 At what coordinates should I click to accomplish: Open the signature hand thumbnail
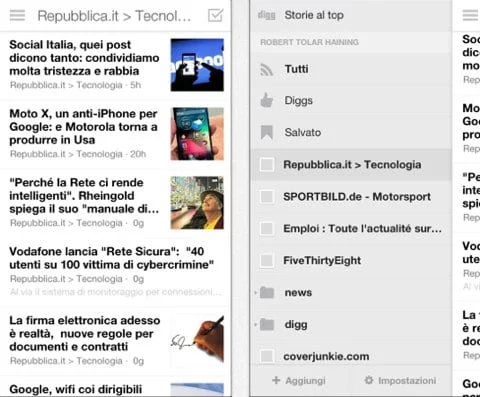coord(197,340)
